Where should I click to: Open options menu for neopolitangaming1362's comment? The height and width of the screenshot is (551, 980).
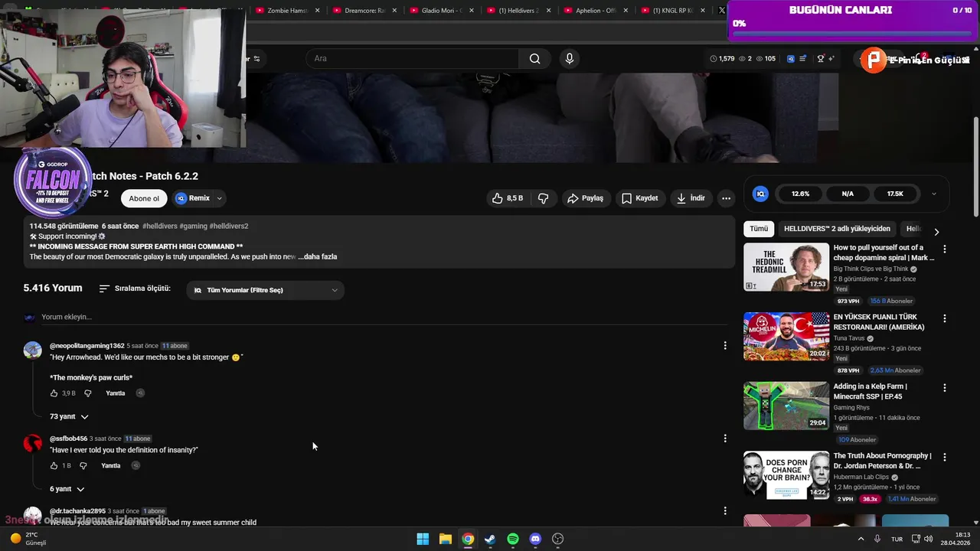tap(725, 346)
